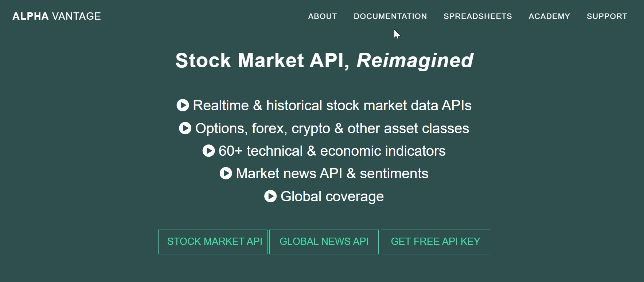Click the "Options, forex, crypto & other asset classes" text
This screenshot has height=282, width=644.
click(332, 128)
